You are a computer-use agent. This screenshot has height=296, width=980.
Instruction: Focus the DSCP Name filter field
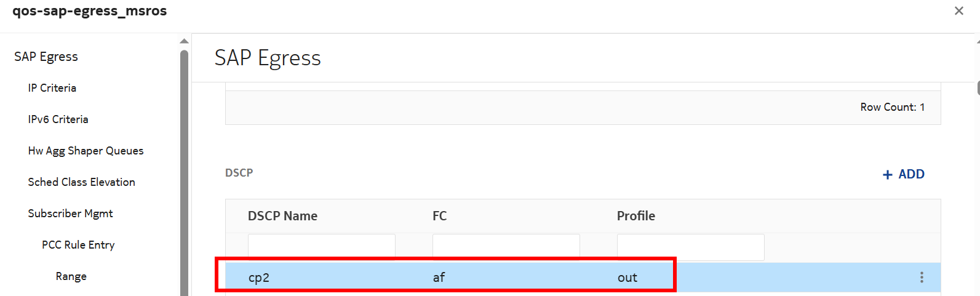pyautogui.click(x=321, y=247)
